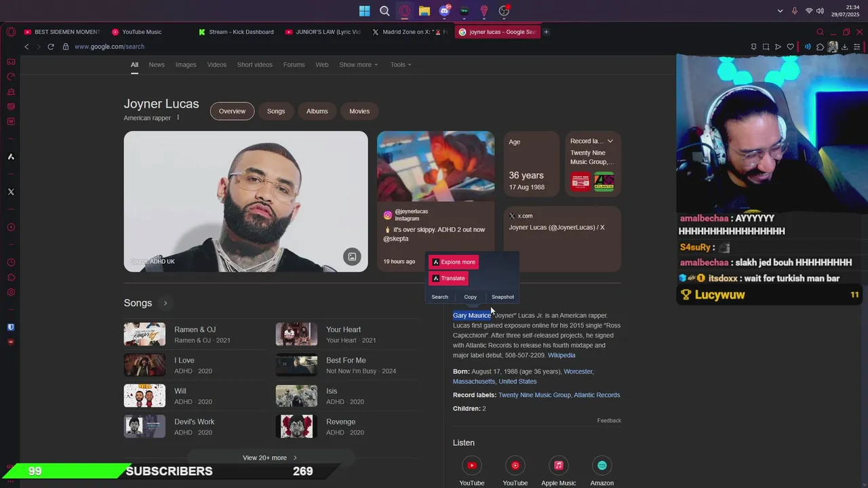This screenshot has height=488, width=868.
Task: Open Easy Setup sliders icon
Action: click(x=857, y=47)
